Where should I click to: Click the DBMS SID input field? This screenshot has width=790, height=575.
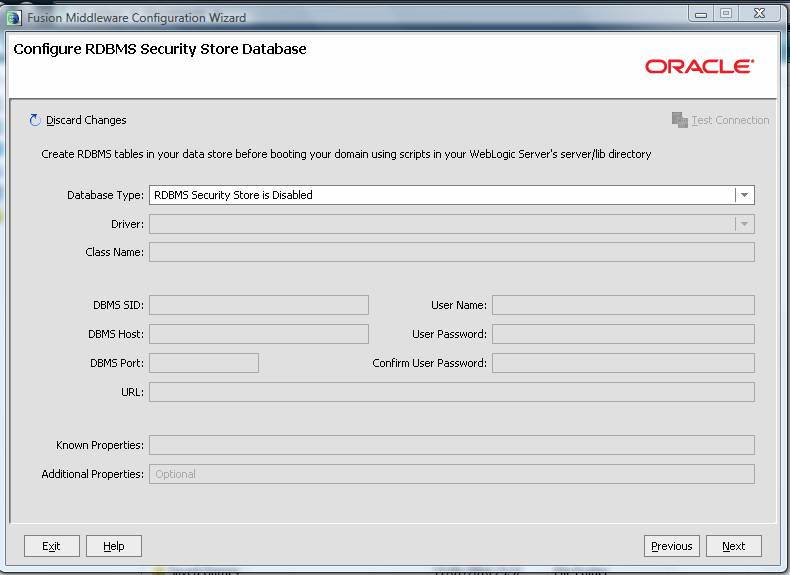259,305
